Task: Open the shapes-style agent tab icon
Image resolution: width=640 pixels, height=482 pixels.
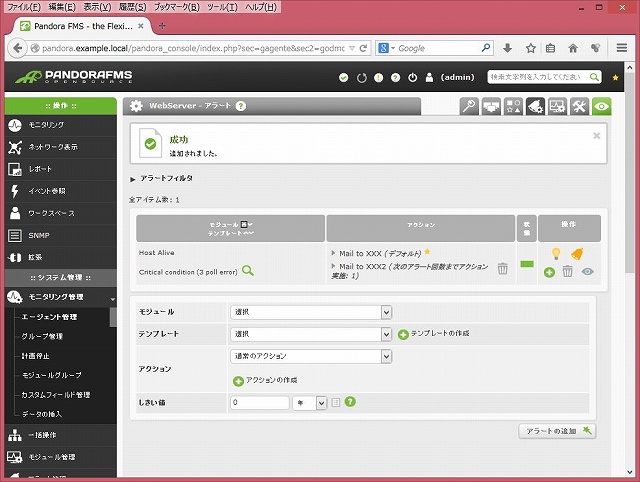Action: pos(513,107)
